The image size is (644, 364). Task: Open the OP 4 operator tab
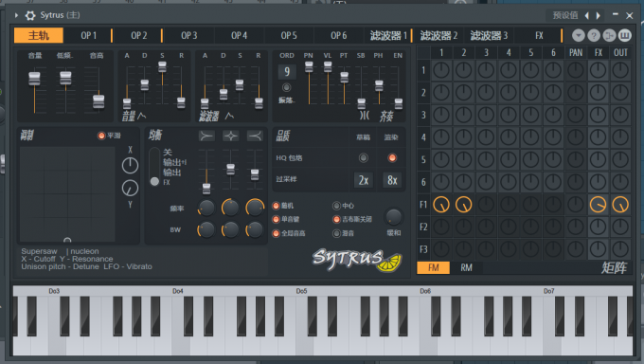click(239, 35)
